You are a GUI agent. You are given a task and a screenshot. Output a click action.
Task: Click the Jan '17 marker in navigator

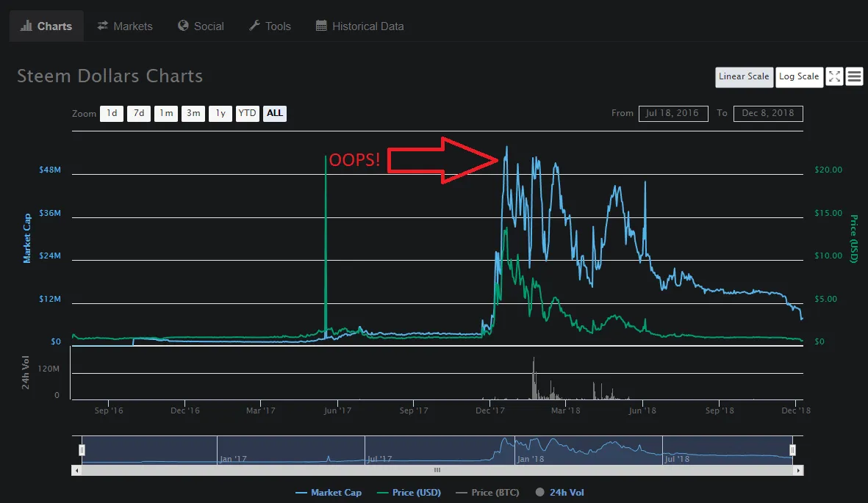(x=232, y=459)
